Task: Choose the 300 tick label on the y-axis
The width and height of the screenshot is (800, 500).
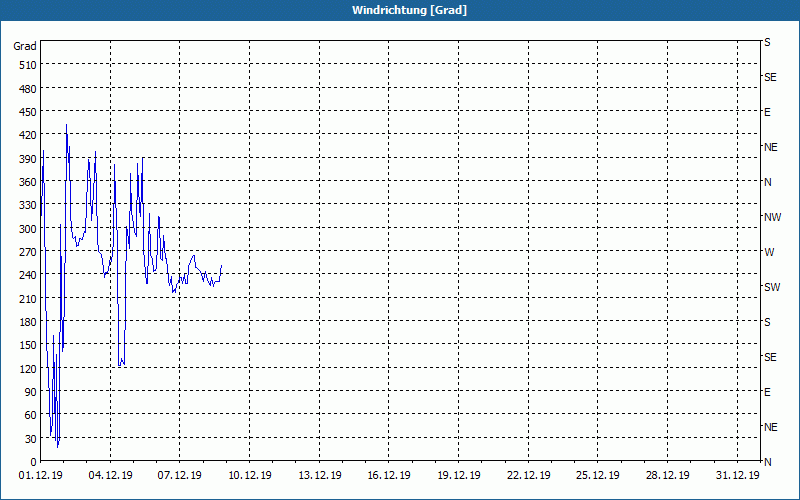Action: click(x=28, y=229)
